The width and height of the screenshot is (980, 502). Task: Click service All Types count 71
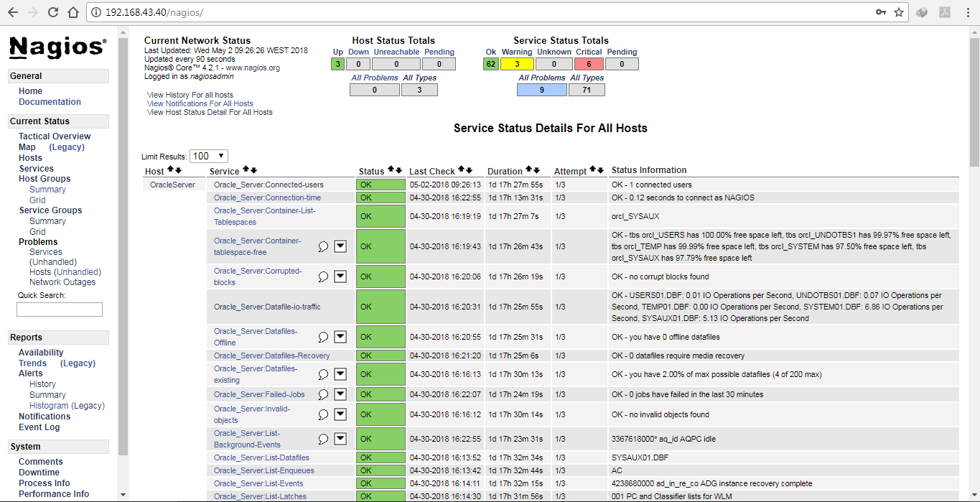point(587,90)
